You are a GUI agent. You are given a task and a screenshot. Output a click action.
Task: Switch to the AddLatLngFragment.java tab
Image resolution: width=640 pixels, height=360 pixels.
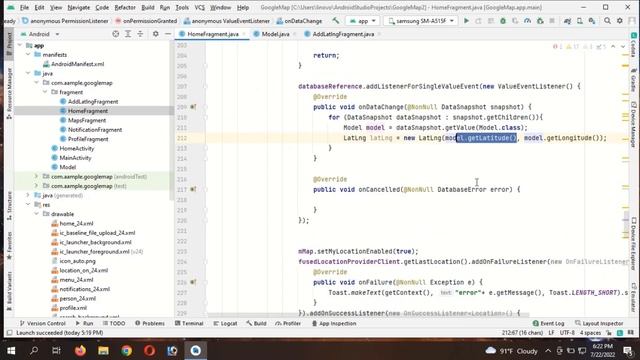pos(343,34)
